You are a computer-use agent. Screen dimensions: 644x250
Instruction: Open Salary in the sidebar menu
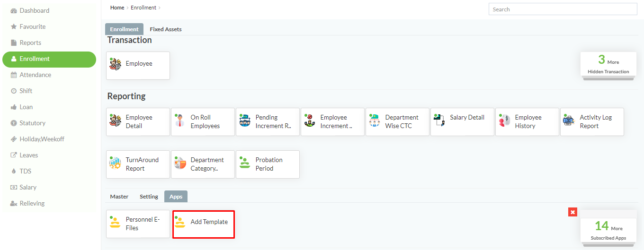pos(49,187)
